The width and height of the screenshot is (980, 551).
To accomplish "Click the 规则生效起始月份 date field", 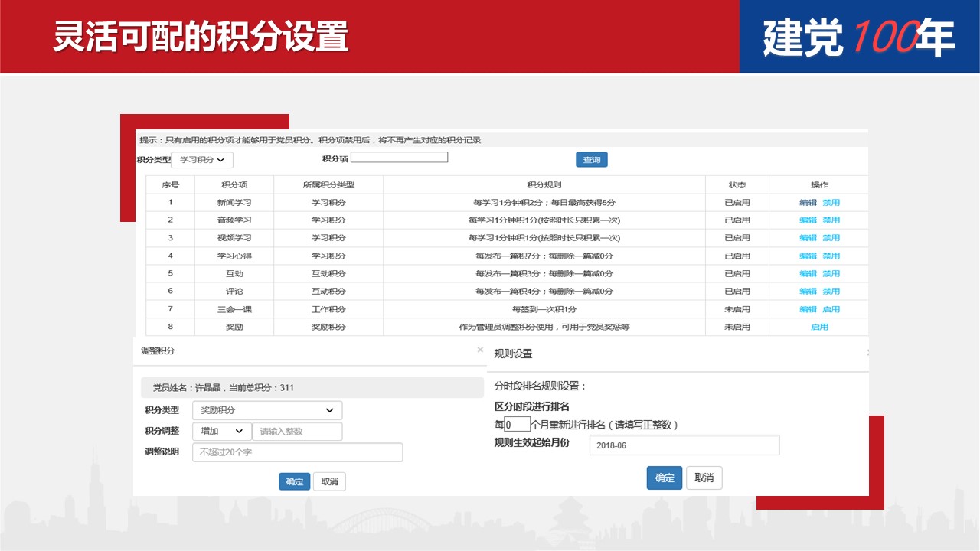I will (684, 445).
